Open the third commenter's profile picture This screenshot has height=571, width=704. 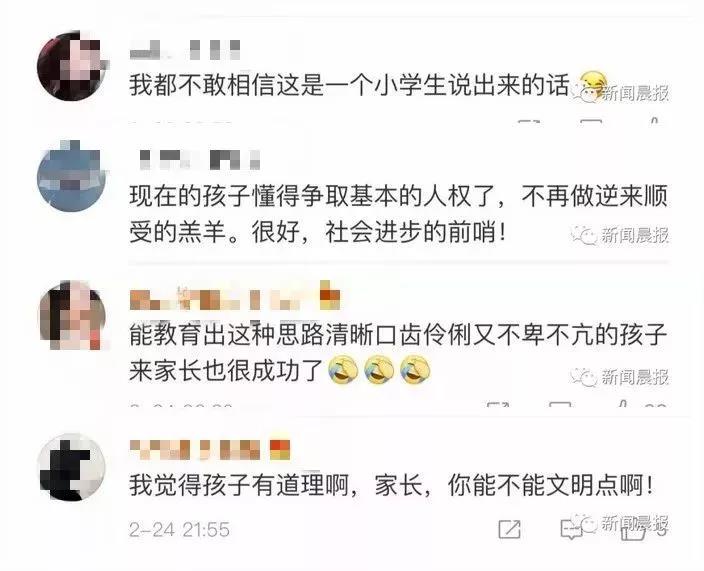tap(72, 315)
